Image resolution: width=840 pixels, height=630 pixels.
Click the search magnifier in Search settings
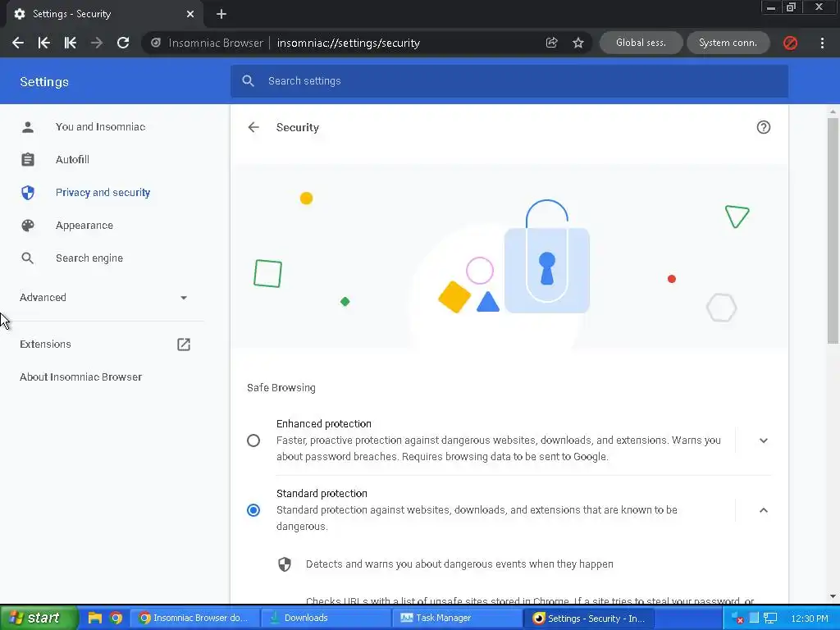(x=248, y=81)
